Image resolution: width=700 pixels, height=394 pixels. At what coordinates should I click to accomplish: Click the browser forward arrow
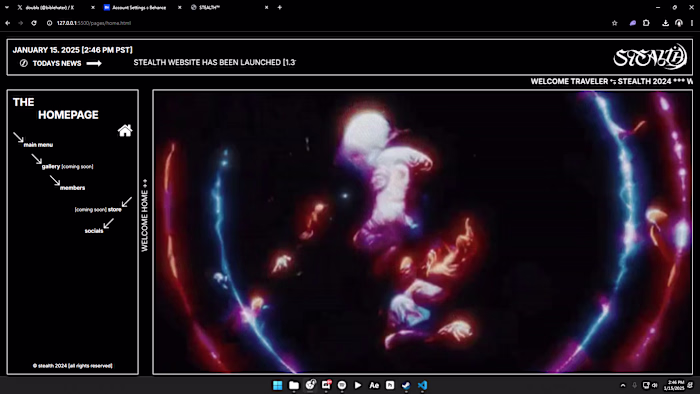click(21, 23)
